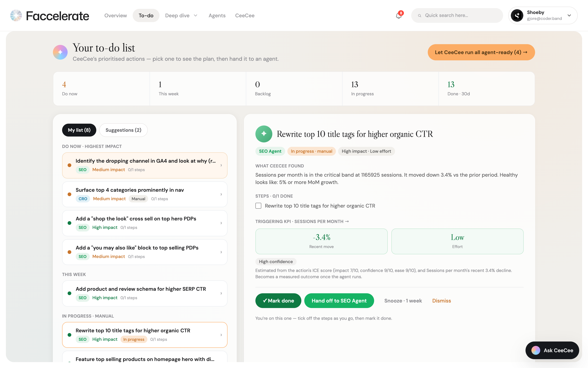The width and height of the screenshot is (588, 368).
Task: Click the CeeCee orb in Ask CeeCee
Action: click(535, 350)
